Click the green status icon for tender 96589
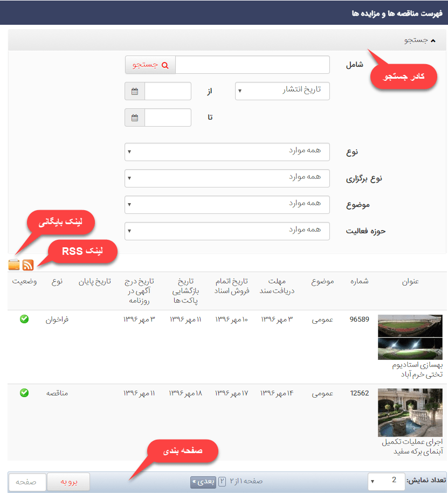 (24, 320)
